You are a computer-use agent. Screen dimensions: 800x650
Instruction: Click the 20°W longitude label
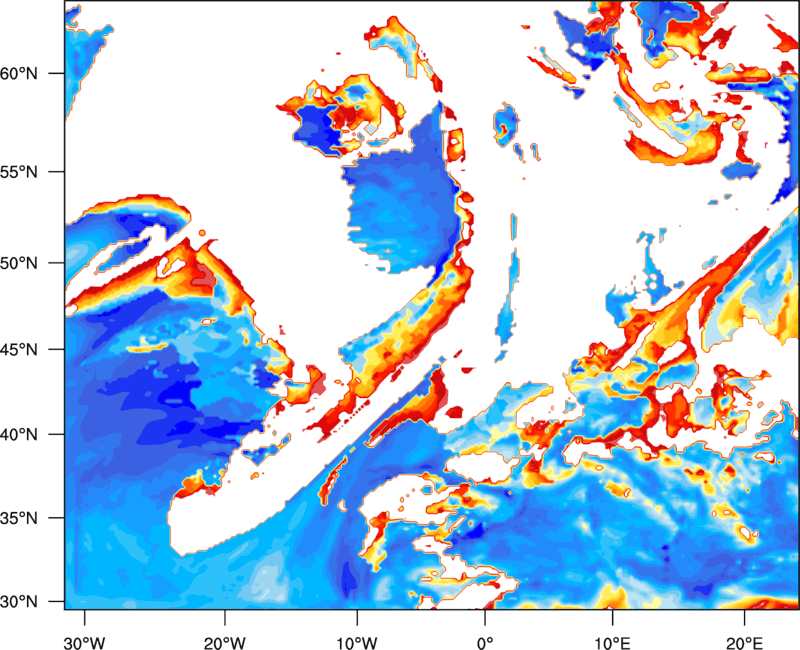click(x=225, y=642)
